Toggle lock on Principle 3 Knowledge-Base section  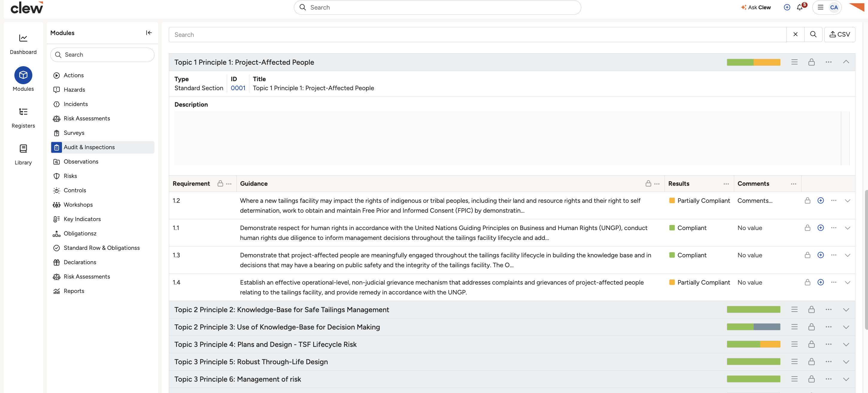(x=811, y=327)
